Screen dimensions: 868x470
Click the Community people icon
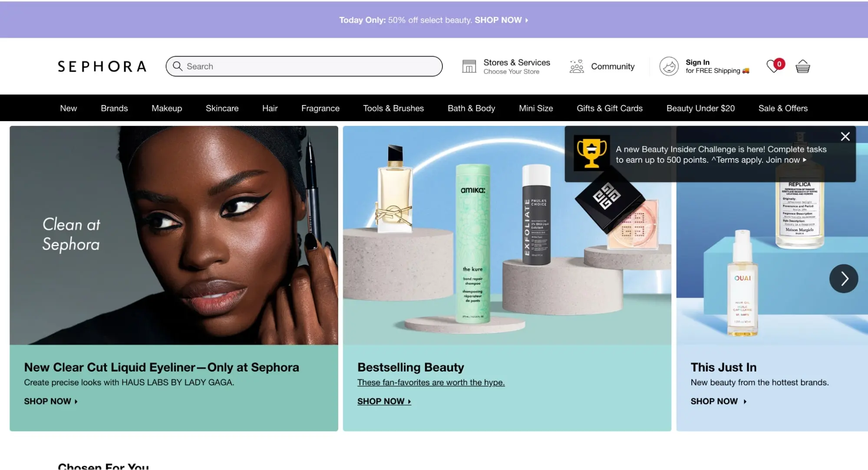577,66
